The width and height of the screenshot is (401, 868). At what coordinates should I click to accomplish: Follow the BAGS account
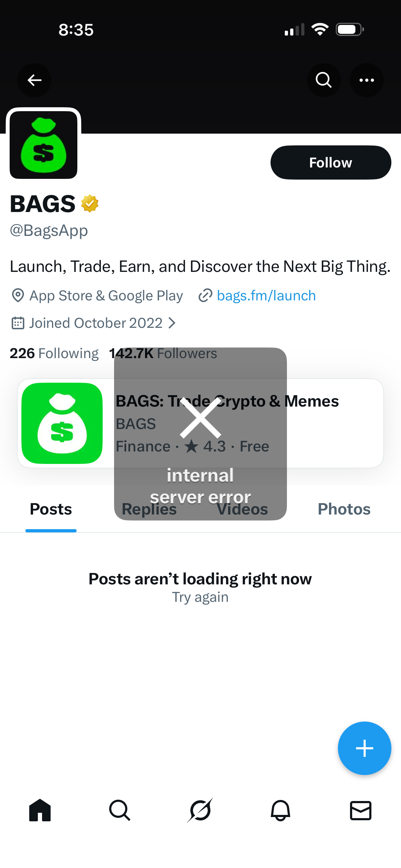click(x=330, y=162)
